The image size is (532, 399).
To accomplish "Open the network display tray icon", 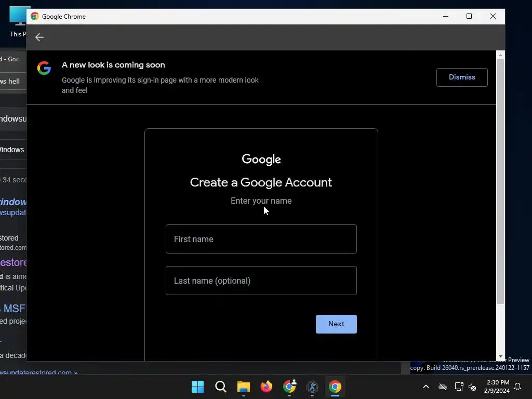I will tap(459, 387).
